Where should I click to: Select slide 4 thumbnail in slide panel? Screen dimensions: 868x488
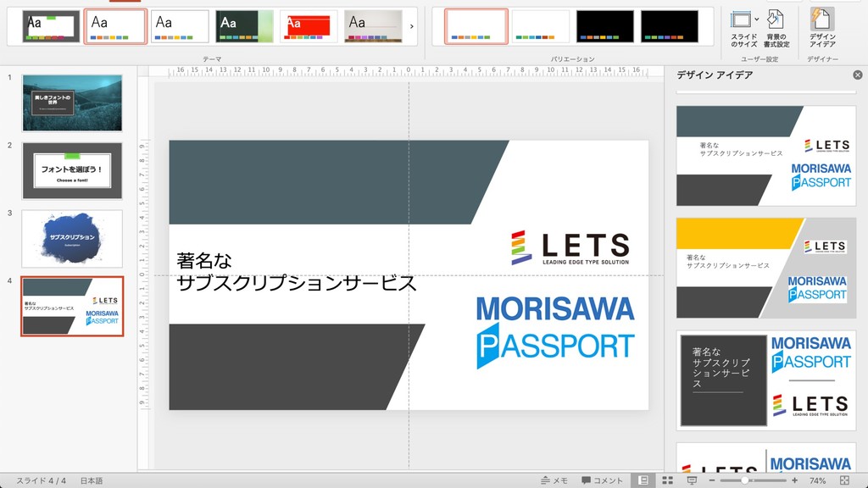tap(72, 307)
